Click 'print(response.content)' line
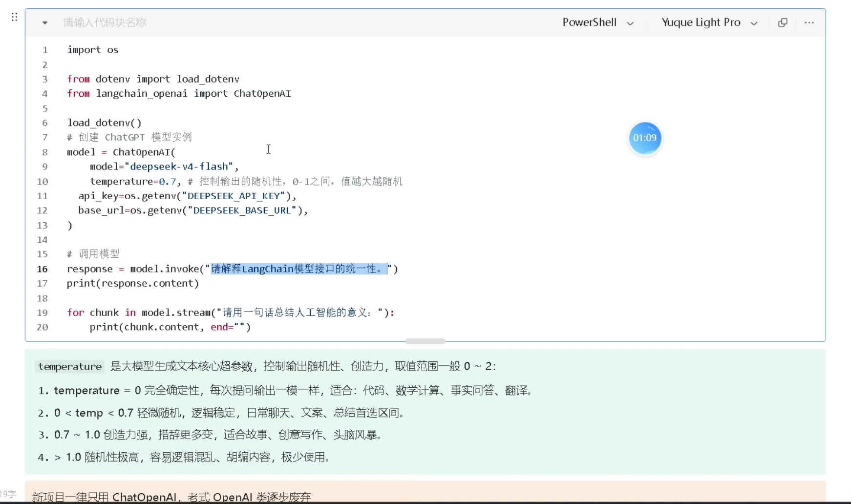This screenshot has height=504, width=851. (133, 283)
